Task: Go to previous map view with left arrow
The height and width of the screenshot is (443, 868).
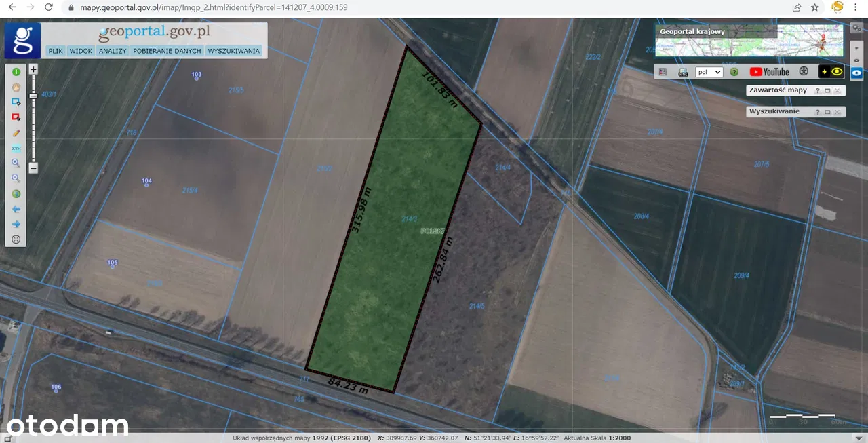Action: pos(16,209)
